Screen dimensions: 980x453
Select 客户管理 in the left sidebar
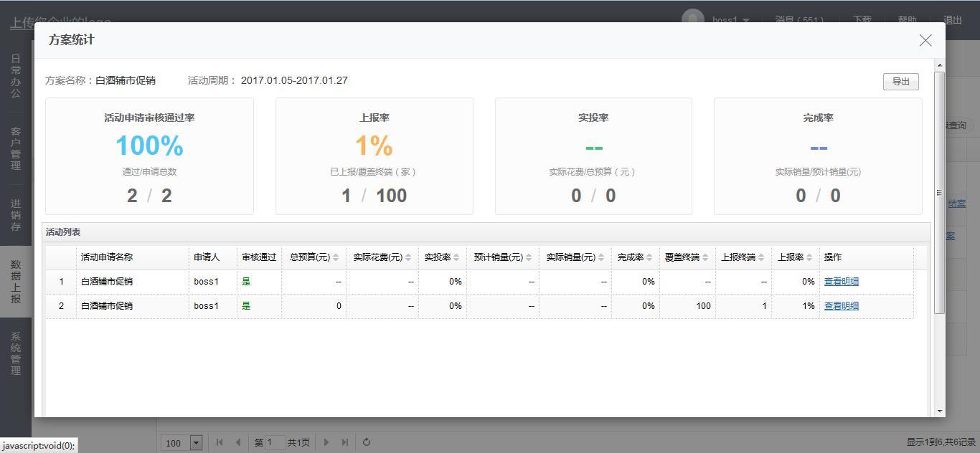coord(16,148)
